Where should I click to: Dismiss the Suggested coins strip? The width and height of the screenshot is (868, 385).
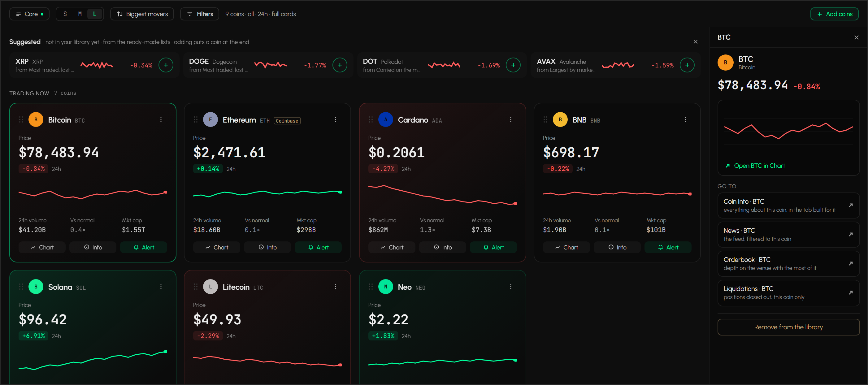coord(696,42)
